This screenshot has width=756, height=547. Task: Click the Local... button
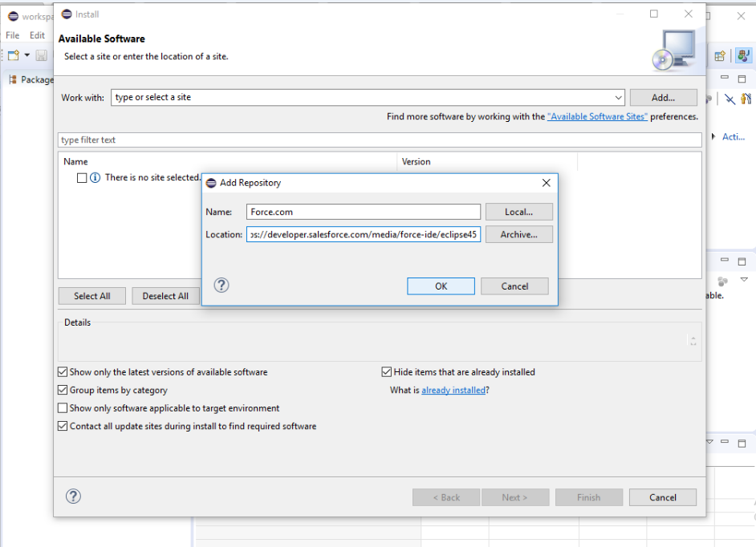[x=518, y=212]
